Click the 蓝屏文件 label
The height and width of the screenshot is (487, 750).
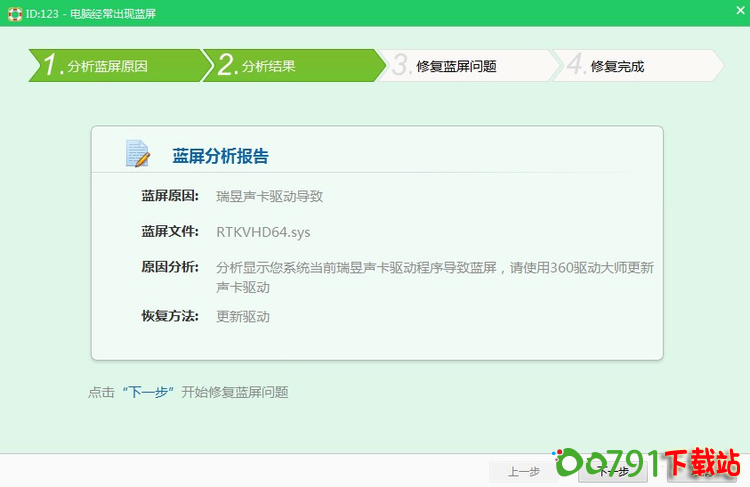(x=170, y=232)
